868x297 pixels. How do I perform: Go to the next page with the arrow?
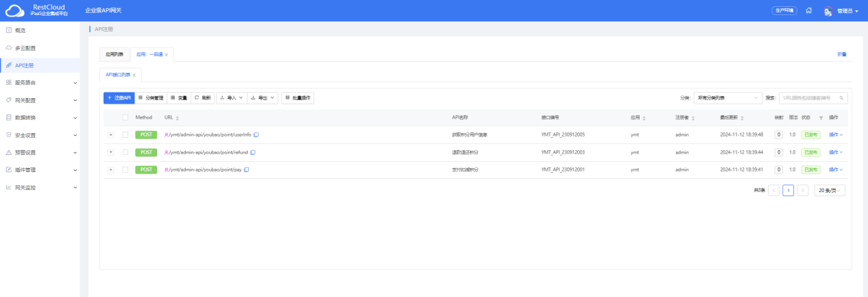803,191
